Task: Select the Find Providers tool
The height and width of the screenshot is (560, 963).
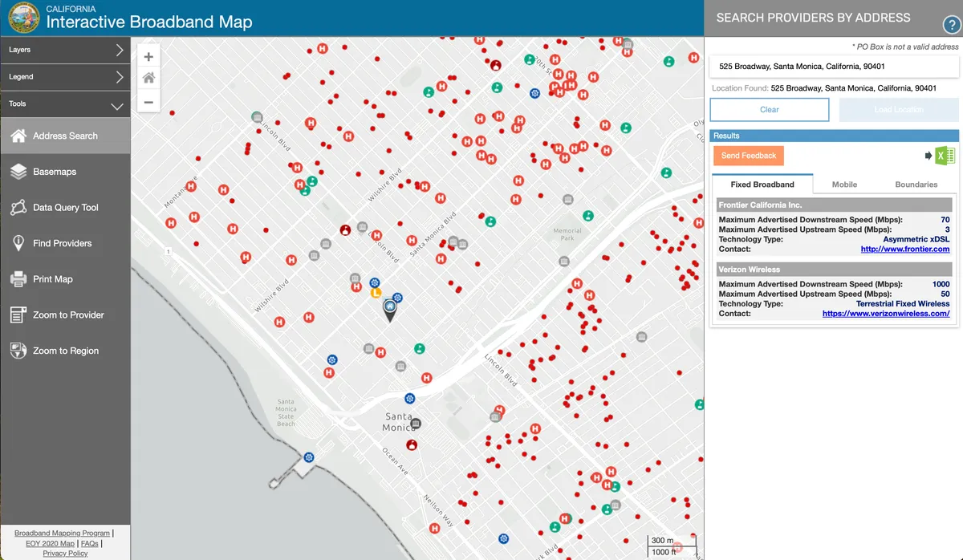Action: [x=65, y=243]
